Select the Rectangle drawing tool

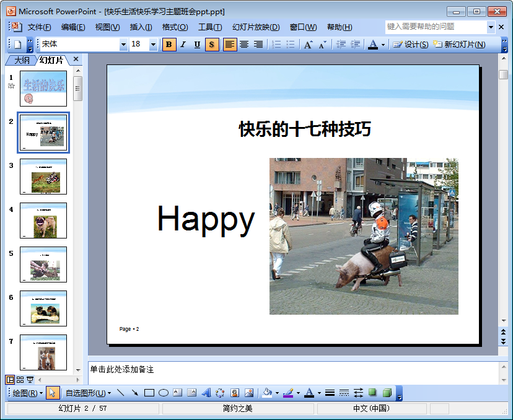coord(149,393)
